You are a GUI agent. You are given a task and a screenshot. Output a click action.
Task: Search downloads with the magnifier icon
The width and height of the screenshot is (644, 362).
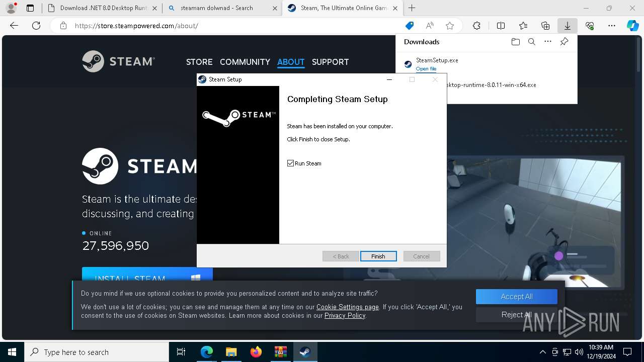point(531,42)
